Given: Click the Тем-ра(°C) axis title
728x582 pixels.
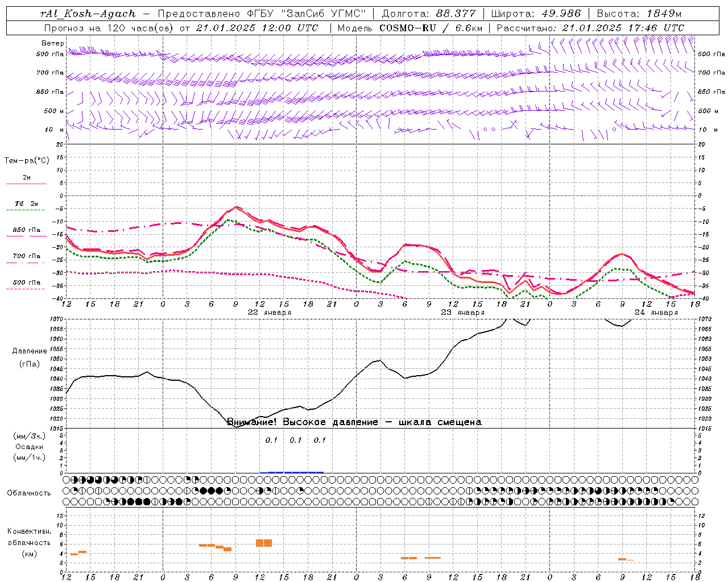Looking at the screenshot, I should (x=27, y=161).
